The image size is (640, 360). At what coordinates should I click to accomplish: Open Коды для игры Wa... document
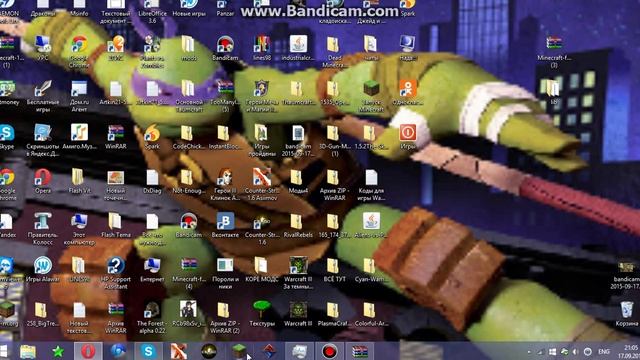coord(371,185)
